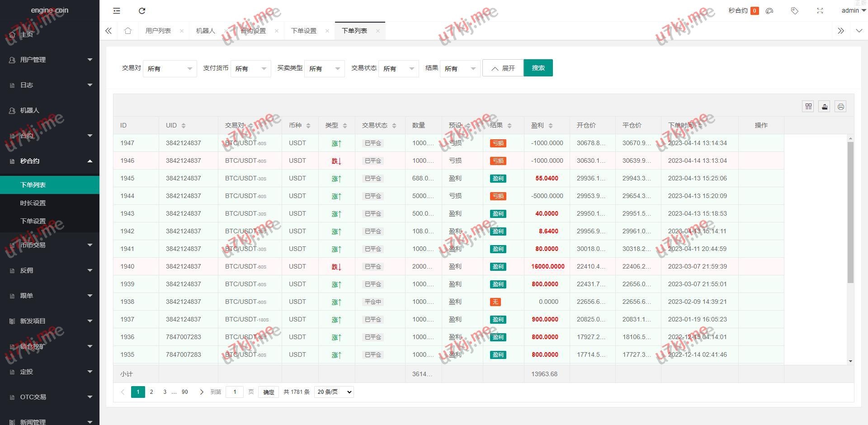Screen dimensions: 868x425
Task: Click the home tab icon
Action: point(128,31)
